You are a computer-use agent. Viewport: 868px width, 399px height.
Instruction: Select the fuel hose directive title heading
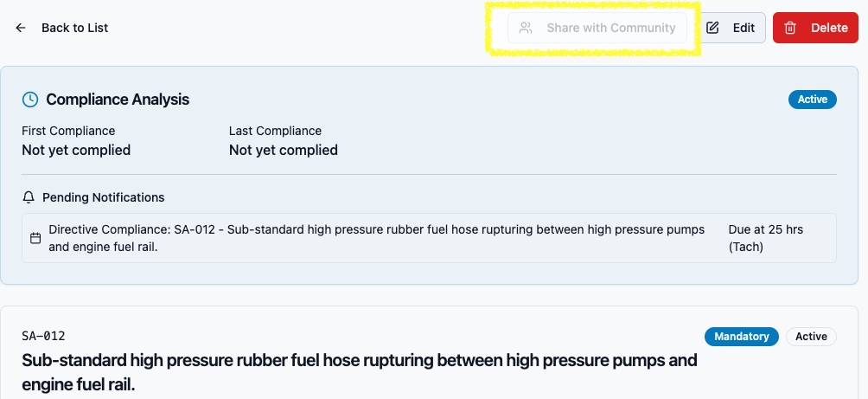click(x=359, y=371)
